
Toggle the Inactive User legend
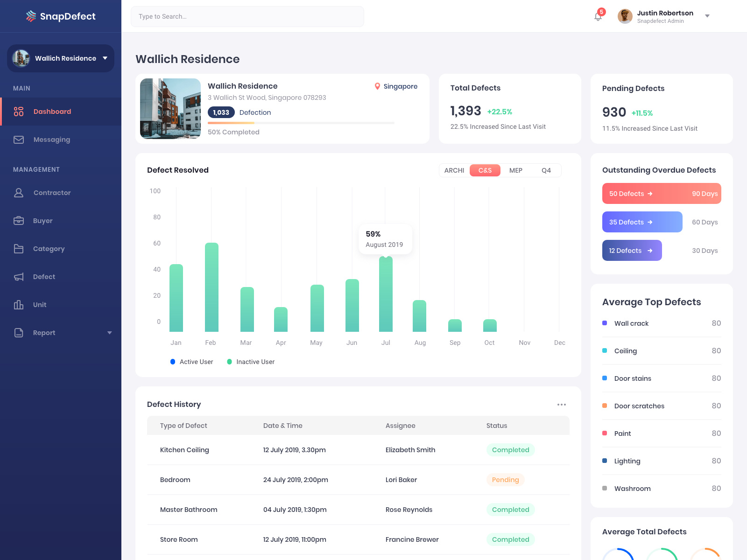250,362
